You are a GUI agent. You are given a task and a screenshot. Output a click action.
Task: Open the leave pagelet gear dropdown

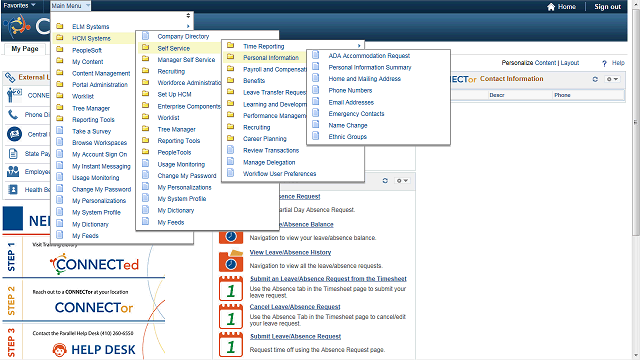402,180
